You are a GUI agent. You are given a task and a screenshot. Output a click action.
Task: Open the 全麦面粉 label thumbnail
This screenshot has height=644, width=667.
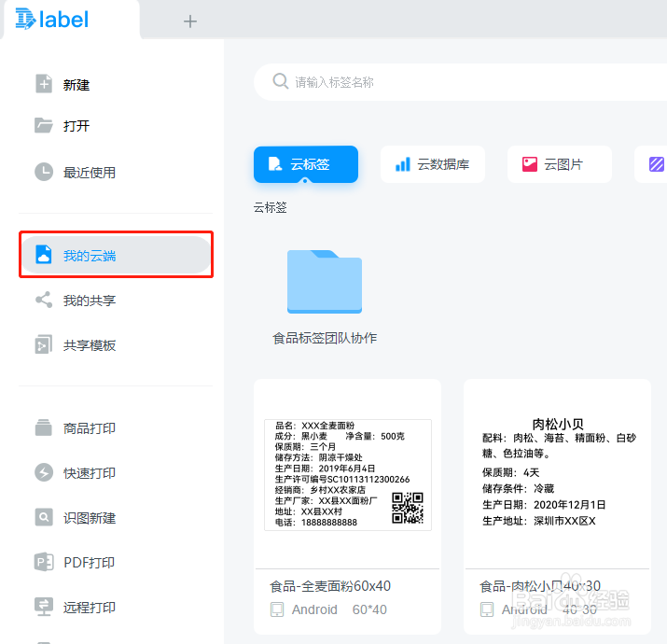[348, 474]
